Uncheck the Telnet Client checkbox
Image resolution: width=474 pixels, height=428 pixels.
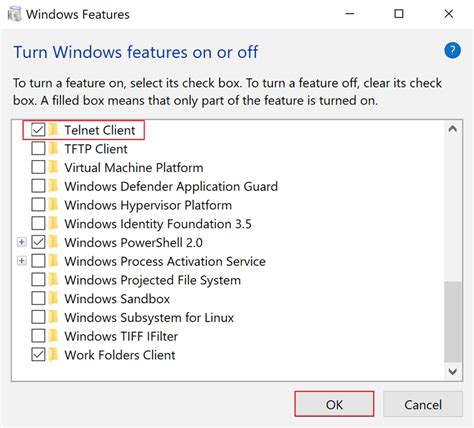point(38,130)
